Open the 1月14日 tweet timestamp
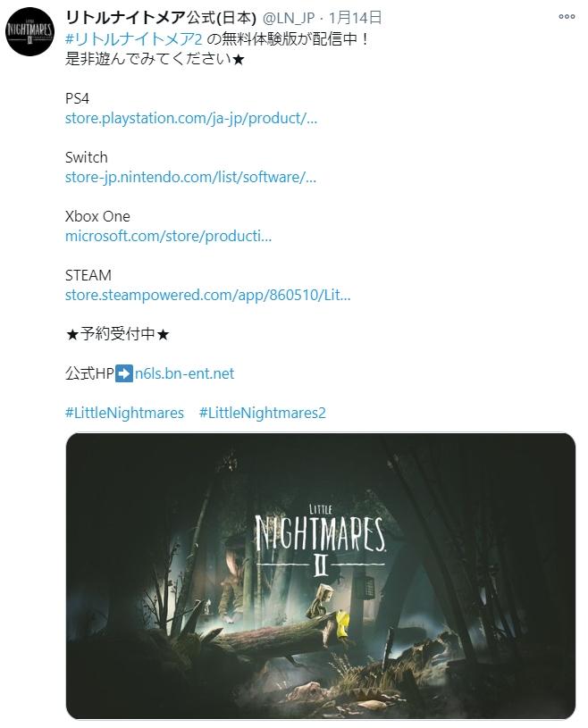588x728 pixels. [356, 18]
